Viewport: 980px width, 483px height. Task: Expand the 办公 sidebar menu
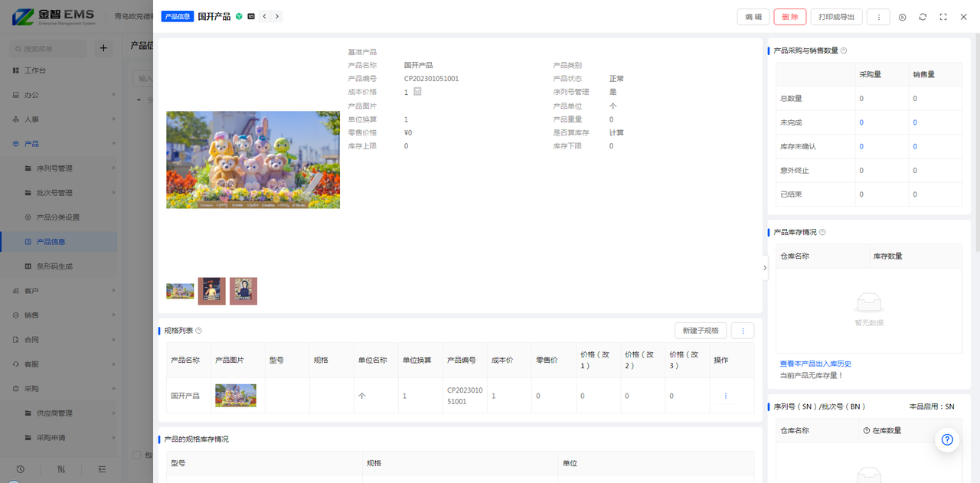(x=59, y=95)
